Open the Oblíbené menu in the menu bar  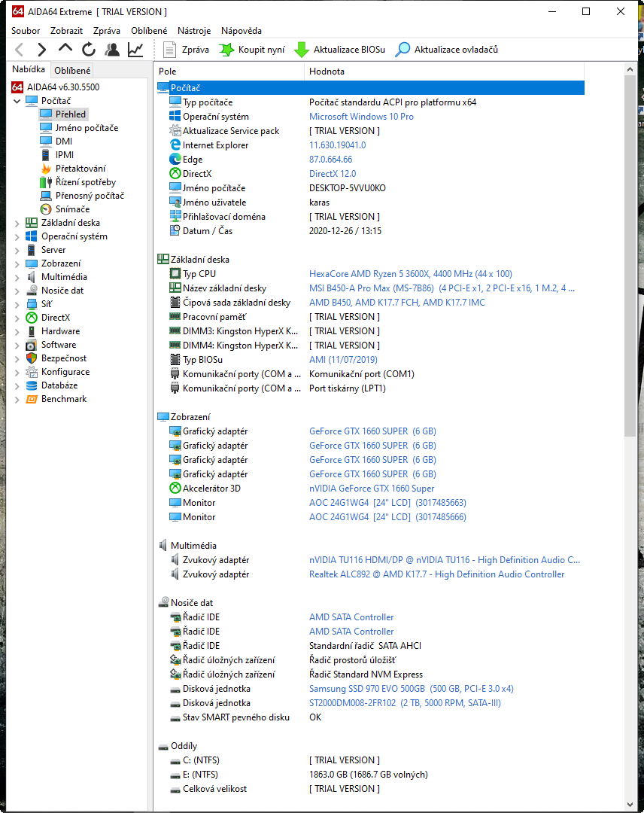pos(149,31)
